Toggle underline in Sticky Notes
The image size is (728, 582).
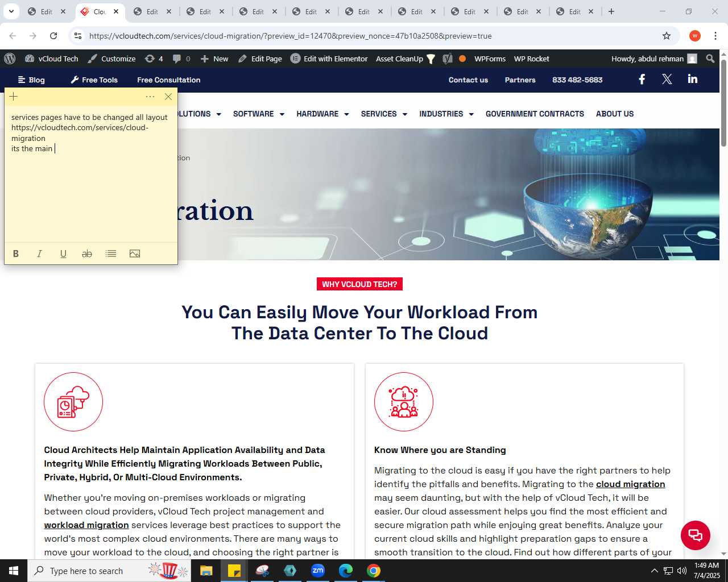coord(63,253)
